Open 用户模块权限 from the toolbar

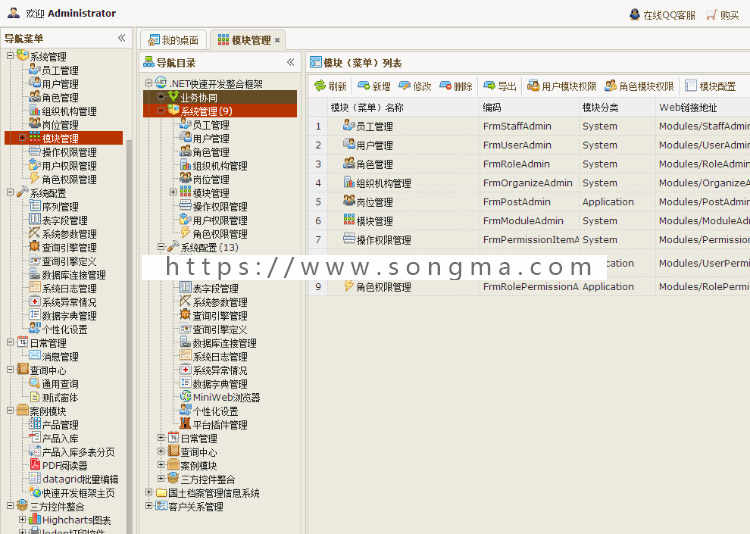pyautogui.click(x=562, y=86)
